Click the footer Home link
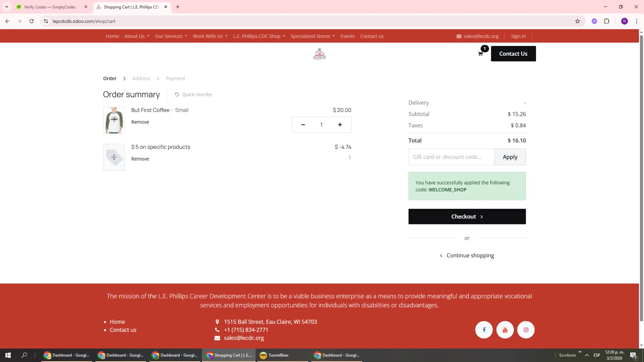 click(117, 322)
